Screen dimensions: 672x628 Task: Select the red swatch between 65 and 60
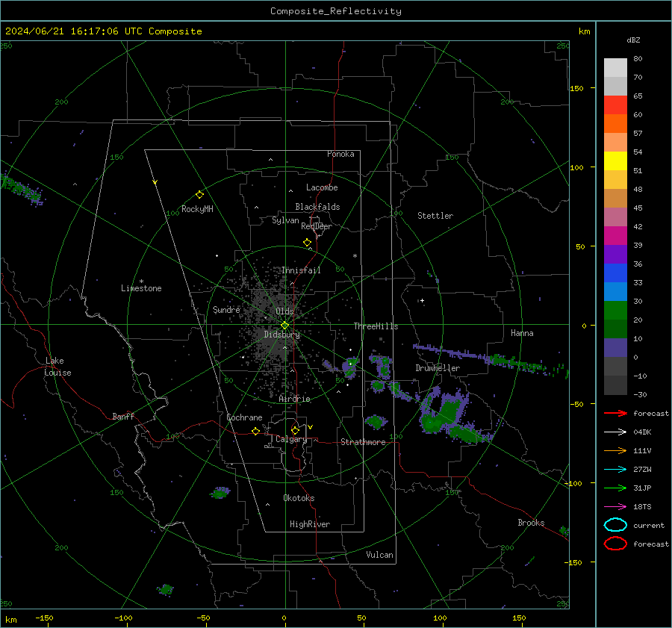(x=615, y=105)
